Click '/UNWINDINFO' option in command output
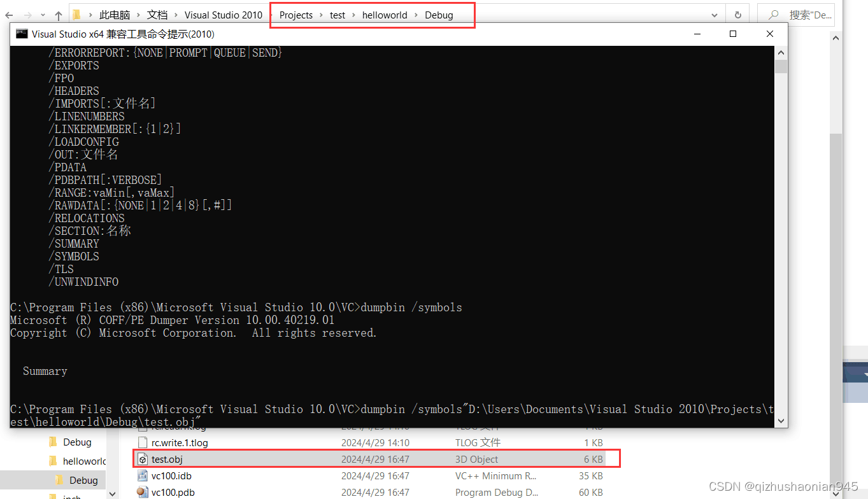Viewport: 868px width, 499px height. tap(83, 282)
